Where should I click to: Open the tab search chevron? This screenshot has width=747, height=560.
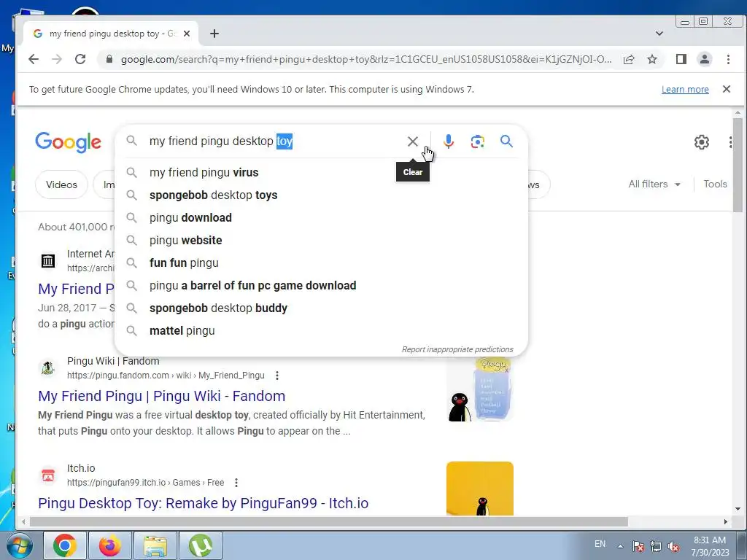[659, 34]
